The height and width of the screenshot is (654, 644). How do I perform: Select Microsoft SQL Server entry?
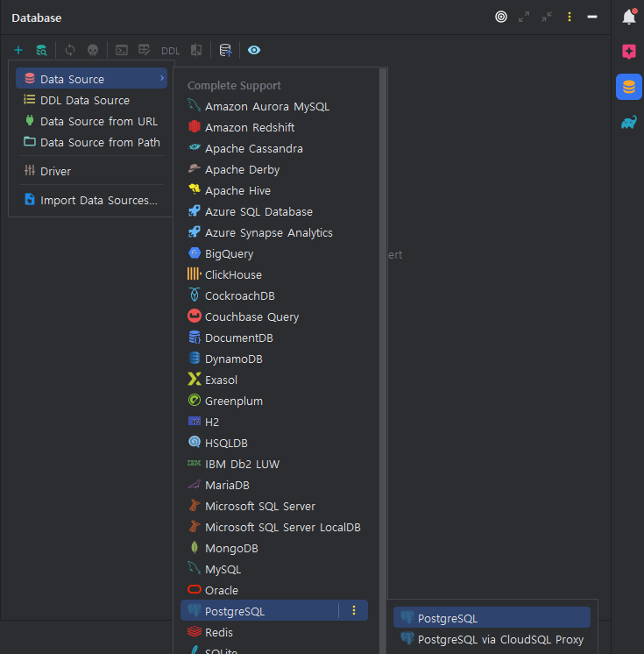coord(274,506)
